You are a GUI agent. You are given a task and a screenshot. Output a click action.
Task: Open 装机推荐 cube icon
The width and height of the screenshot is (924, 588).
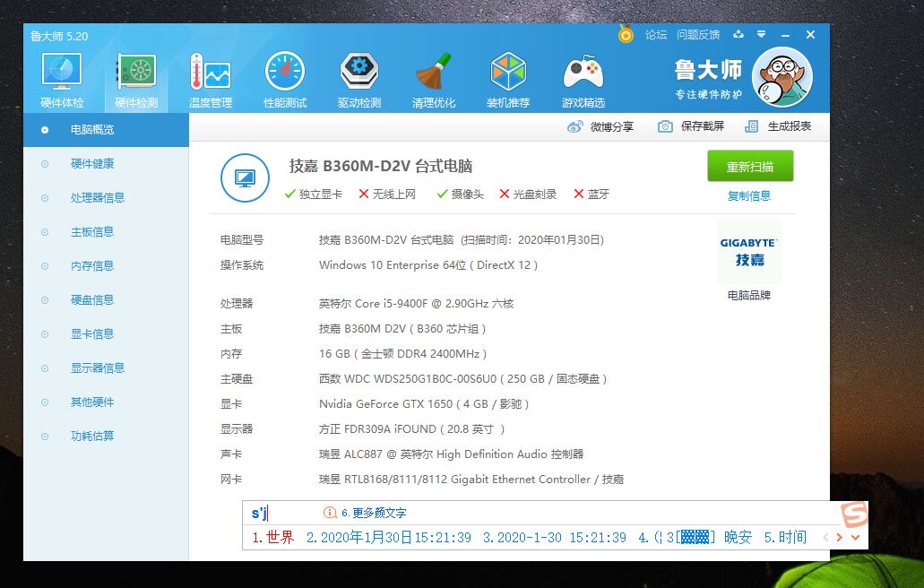[x=508, y=80]
